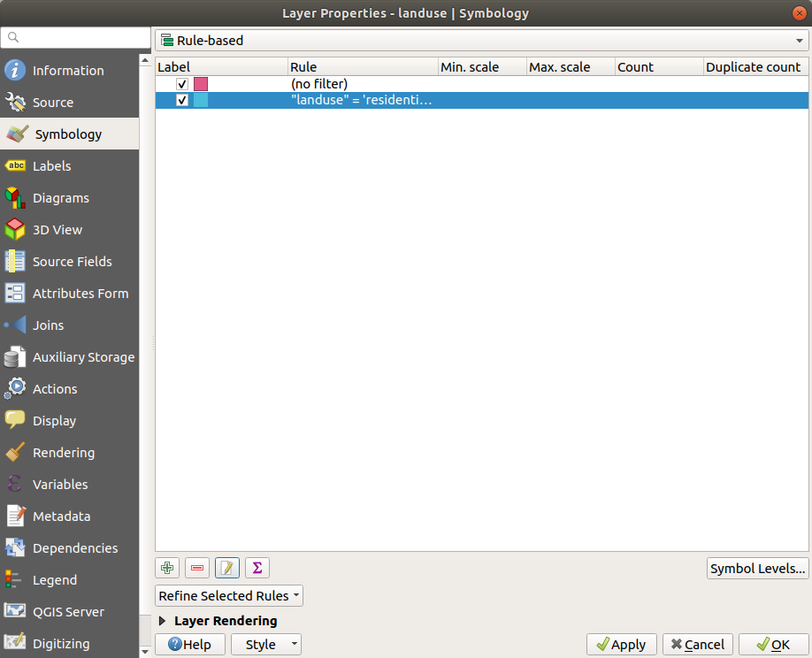Viewport: 812px width, 658px height.
Task: Go to the Joins section
Action: (48, 325)
